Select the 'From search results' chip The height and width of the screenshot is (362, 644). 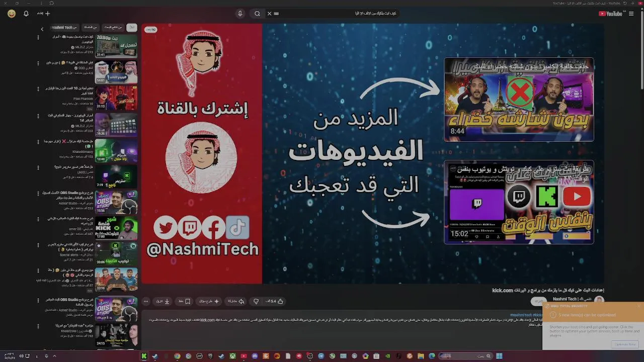point(113,28)
